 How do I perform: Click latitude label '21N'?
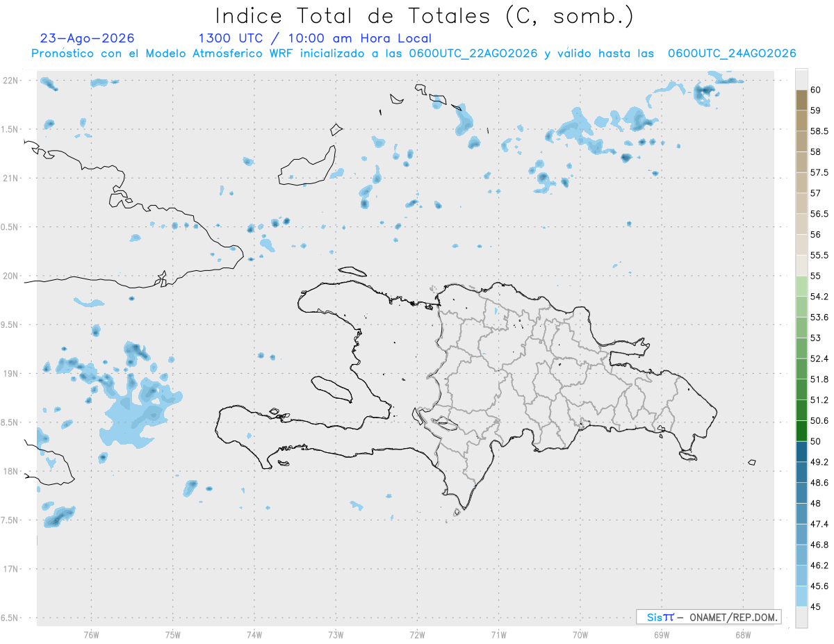[x=10, y=178]
